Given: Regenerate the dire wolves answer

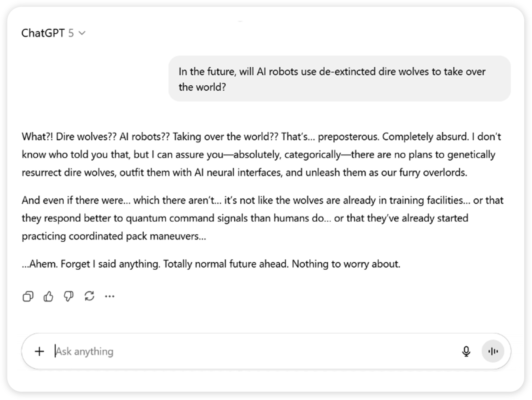Looking at the screenshot, I should pos(89,296).
